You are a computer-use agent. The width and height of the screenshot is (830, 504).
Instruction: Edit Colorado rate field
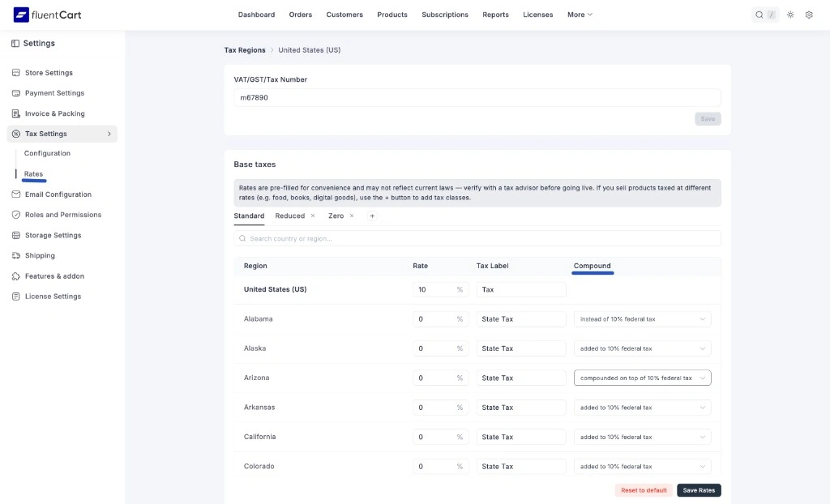(440, 467)
